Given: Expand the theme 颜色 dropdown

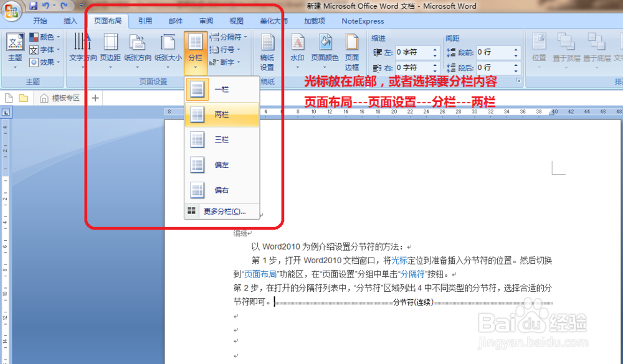Looking at the screenshot, I should point(44,37).
